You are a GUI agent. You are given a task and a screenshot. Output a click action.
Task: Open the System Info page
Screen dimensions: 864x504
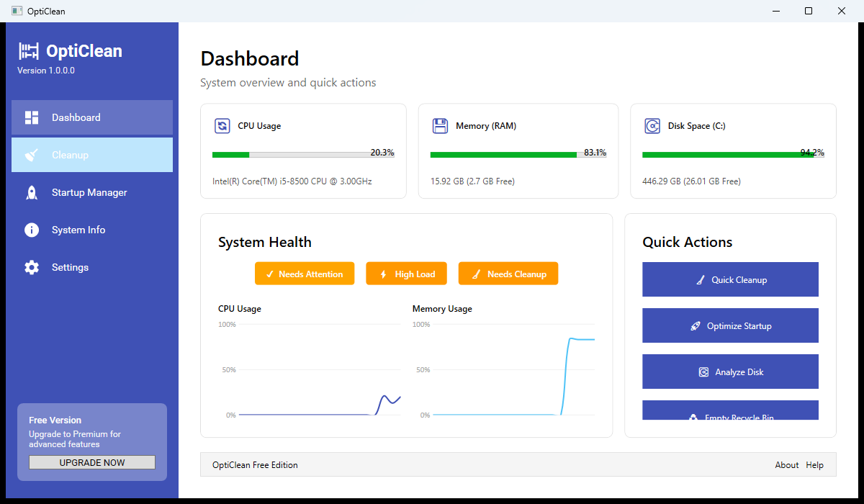pyautogui.click(x=92, y=230)
